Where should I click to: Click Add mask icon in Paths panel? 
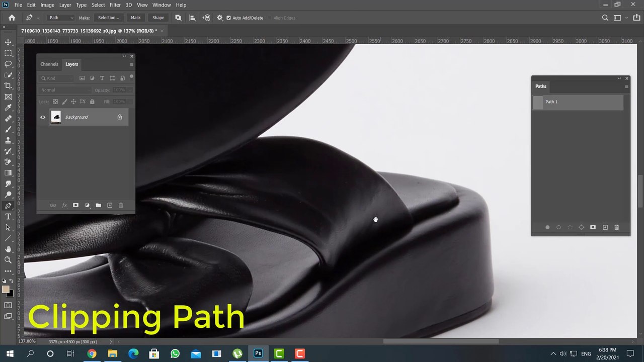pyautogui.click(x=593, y=227)
